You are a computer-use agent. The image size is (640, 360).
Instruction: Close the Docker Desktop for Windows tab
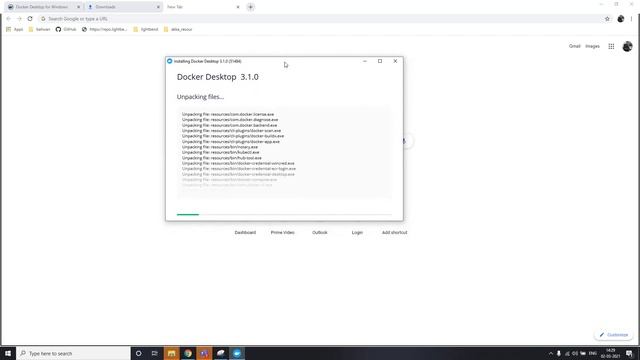[x=78, y=7]
